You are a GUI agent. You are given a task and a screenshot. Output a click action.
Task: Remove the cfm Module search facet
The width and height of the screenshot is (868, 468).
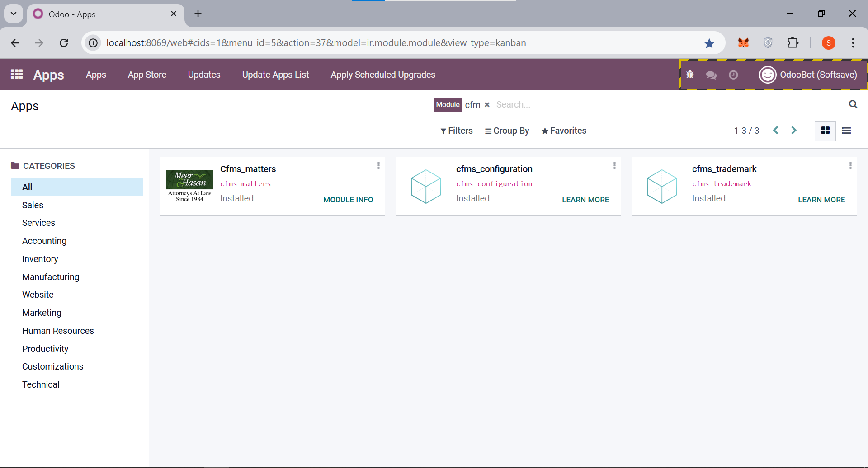click(487, 105)
